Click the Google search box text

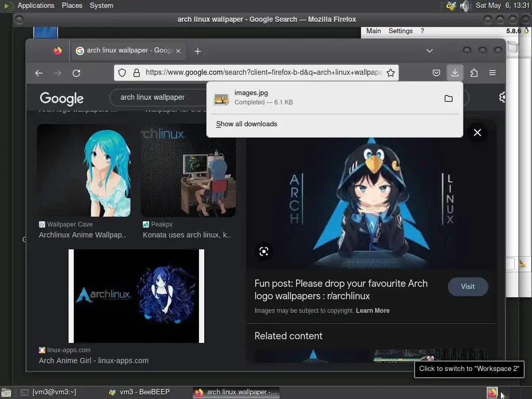pos(152,97)
